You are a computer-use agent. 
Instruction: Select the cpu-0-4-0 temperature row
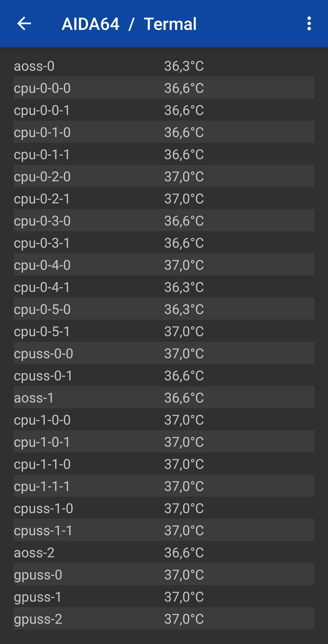(x=164, y=265)
